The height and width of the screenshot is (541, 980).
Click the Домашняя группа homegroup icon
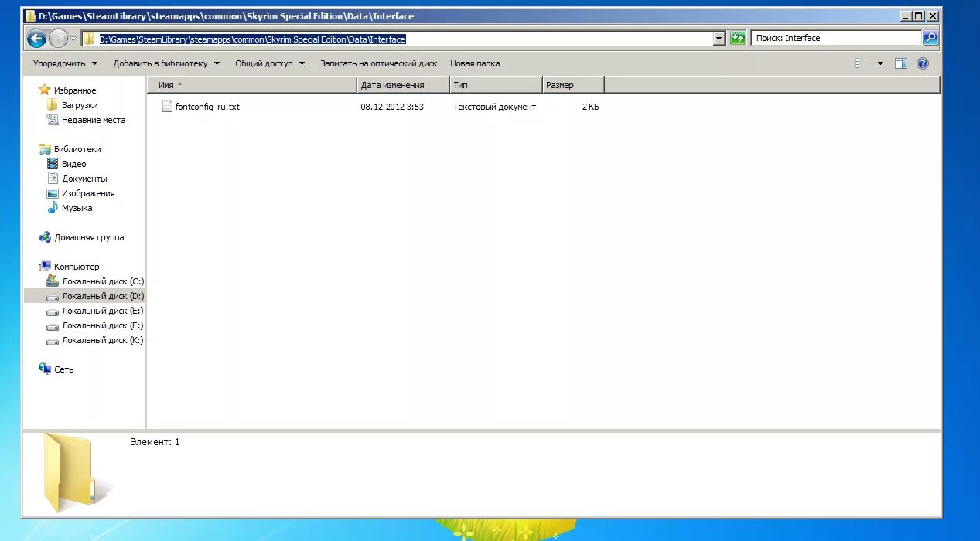click(x=45, y=237)
